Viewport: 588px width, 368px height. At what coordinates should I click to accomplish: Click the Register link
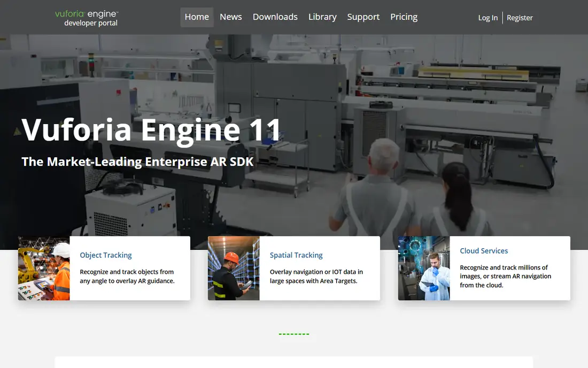point(520,18)
